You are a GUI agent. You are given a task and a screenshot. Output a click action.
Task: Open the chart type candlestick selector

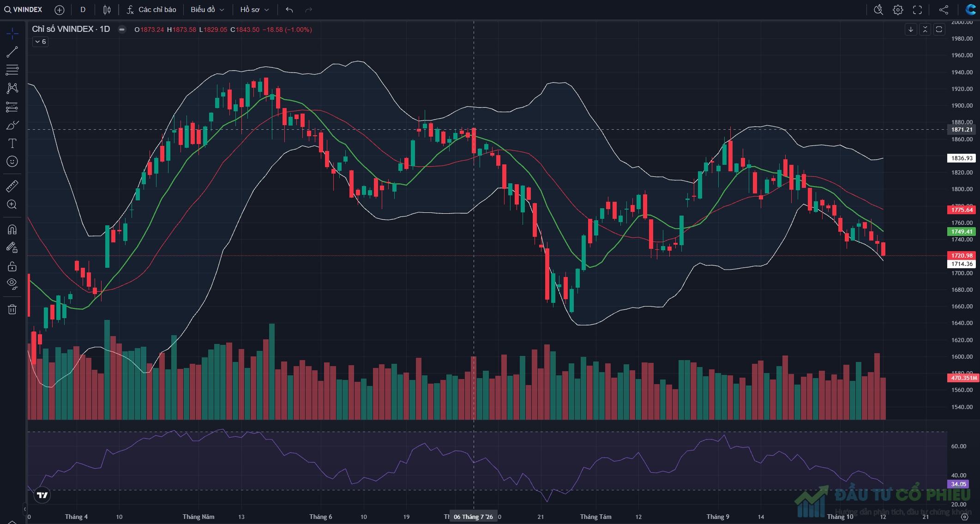(107, 10)
